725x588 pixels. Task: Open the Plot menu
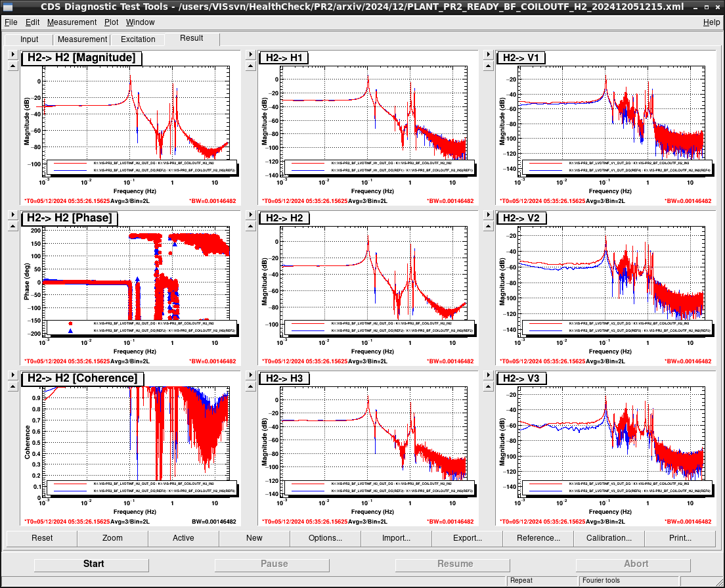pos(111,22)
